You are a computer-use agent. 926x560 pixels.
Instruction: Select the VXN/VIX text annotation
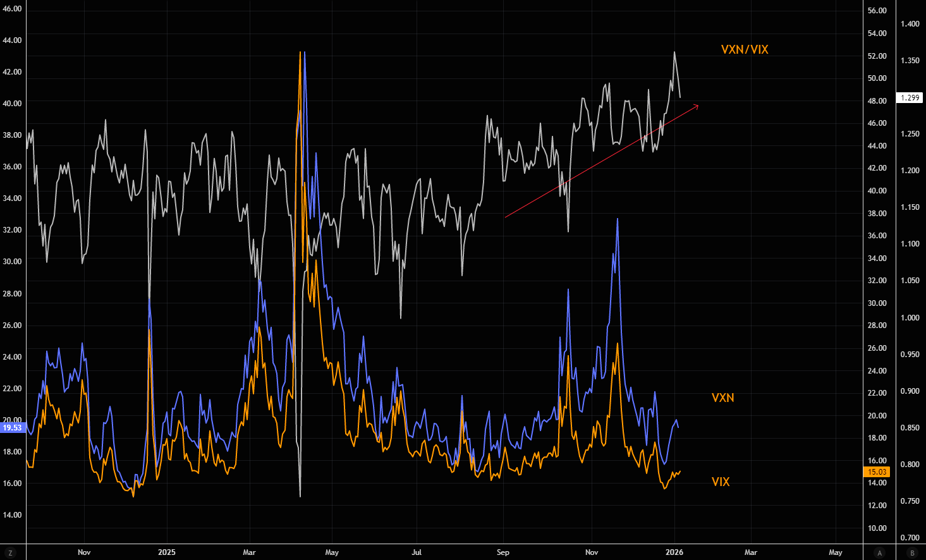(x=745, y=50)
